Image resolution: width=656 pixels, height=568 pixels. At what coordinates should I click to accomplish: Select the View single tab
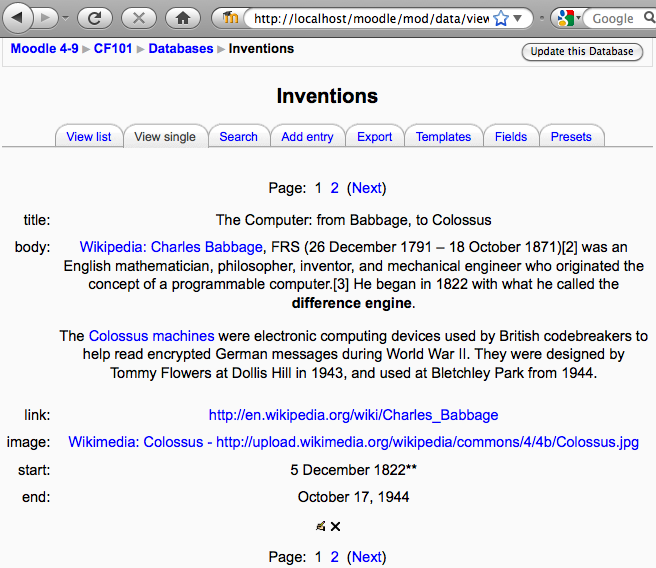165,137
